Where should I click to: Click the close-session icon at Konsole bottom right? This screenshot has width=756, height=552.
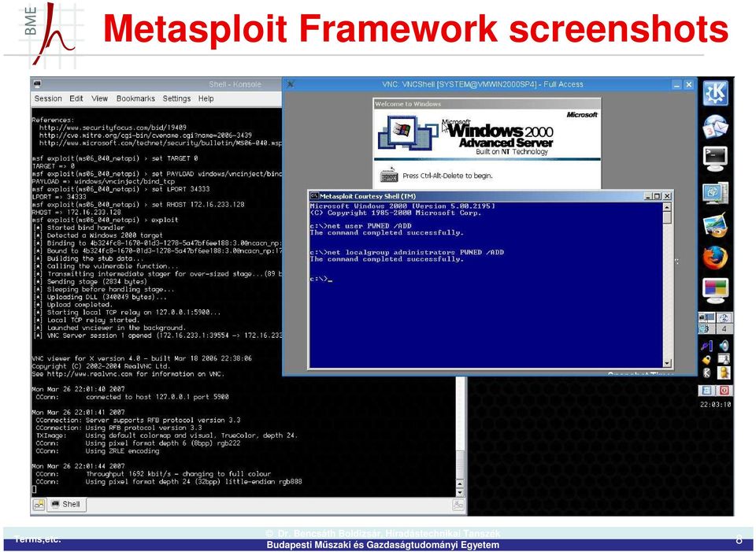click(458, 505)
